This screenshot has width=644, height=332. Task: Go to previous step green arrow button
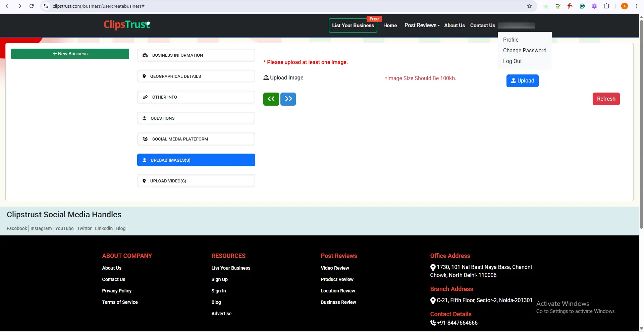coord(271,99)
